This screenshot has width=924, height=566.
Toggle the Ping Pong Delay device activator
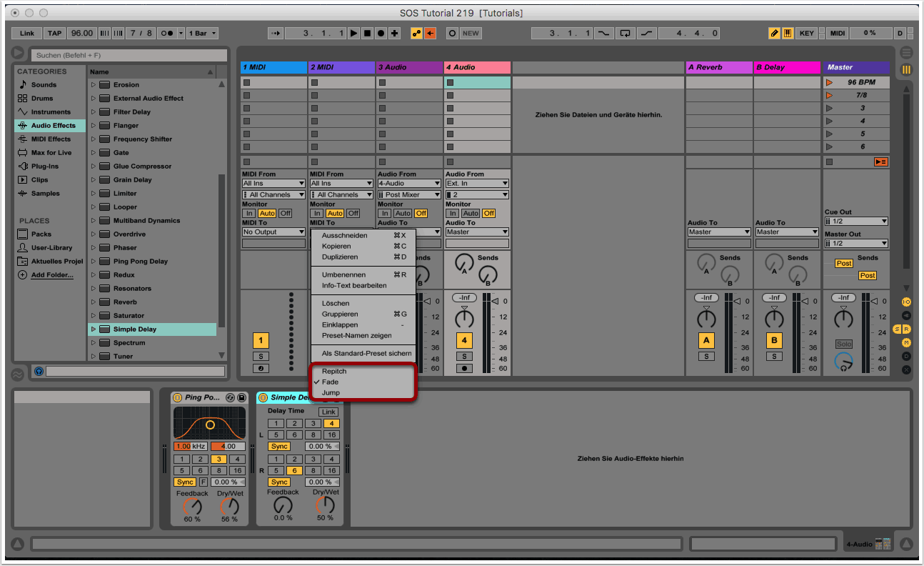[x=177, y=397]
